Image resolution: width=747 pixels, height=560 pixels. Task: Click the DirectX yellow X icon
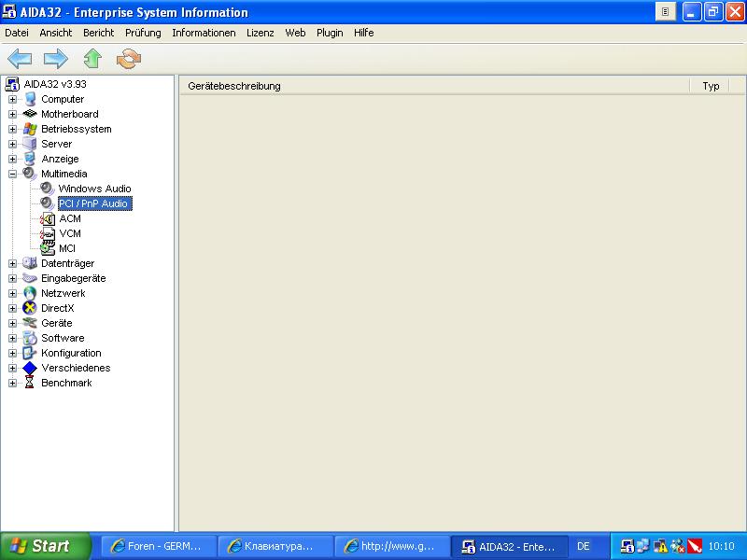[x=30, y=308]
